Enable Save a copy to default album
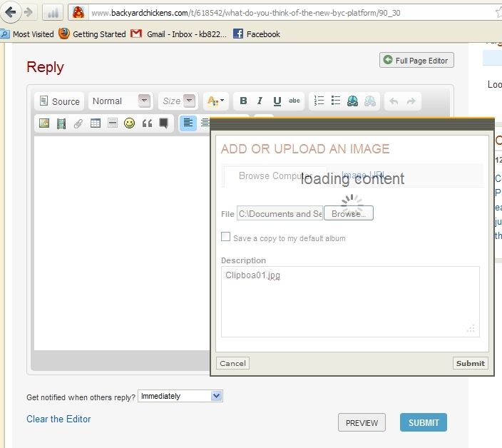The image size is (502, 448). [x=226, y=237]
